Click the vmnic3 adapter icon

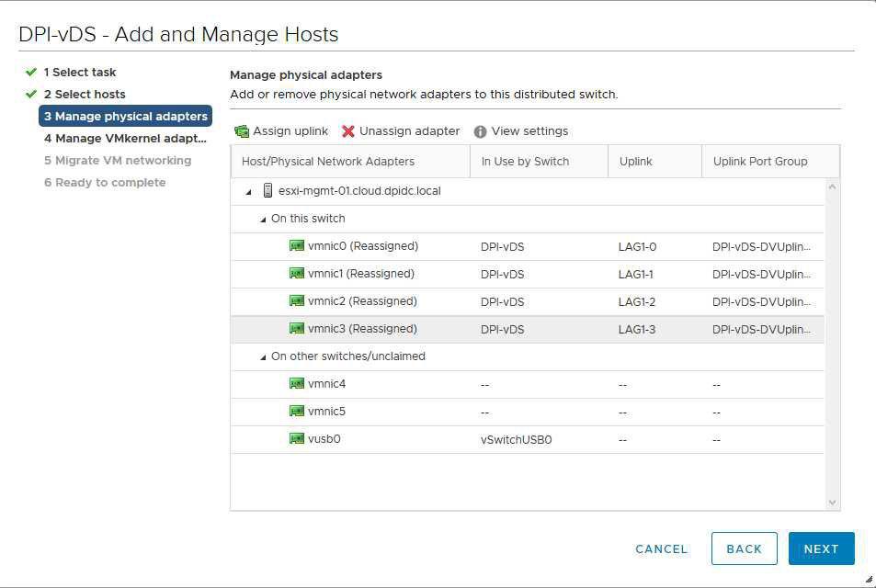pyautogui.click(x=297, y=328)
